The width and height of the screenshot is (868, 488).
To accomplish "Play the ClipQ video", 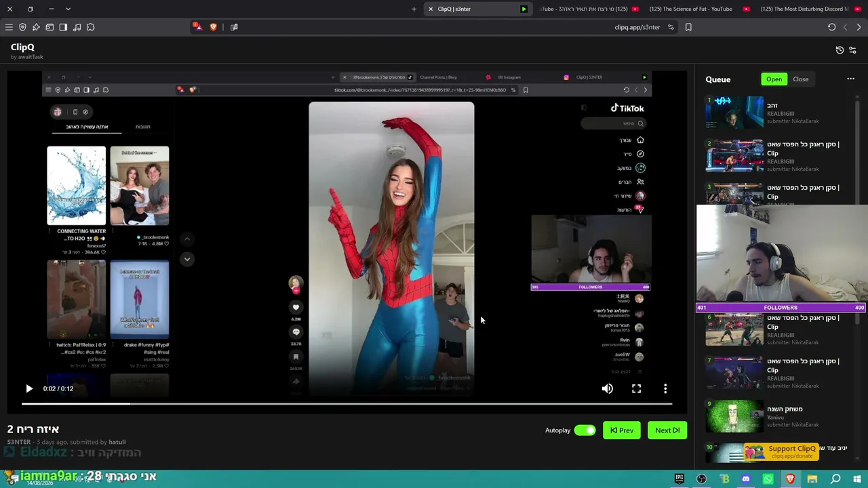I will (29, 388).
